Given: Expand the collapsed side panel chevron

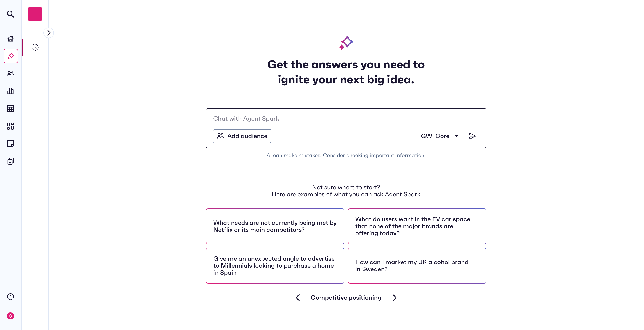Looking at the screenshot, I should click(x=49, y=33).
